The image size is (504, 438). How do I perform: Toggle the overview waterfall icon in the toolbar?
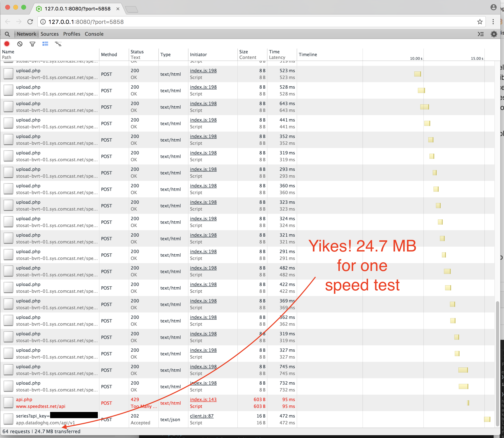(58, 44)
